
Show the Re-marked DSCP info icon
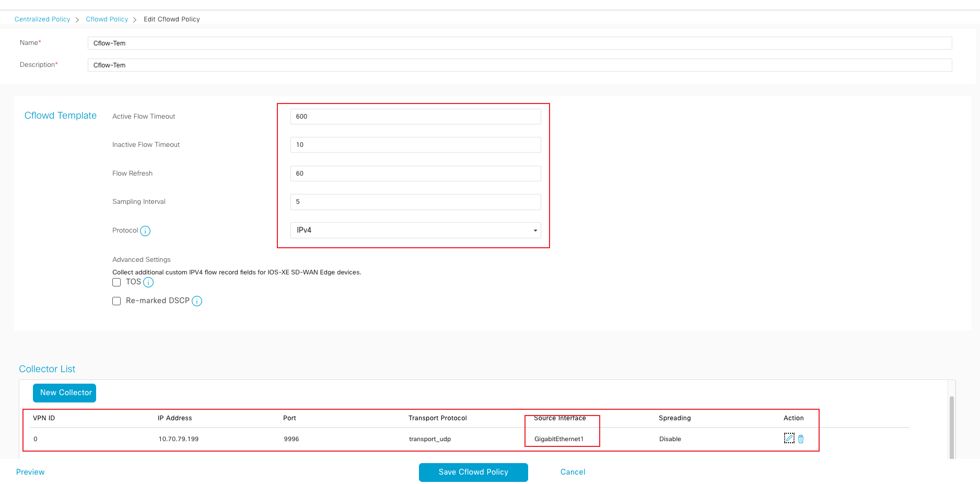197,301
